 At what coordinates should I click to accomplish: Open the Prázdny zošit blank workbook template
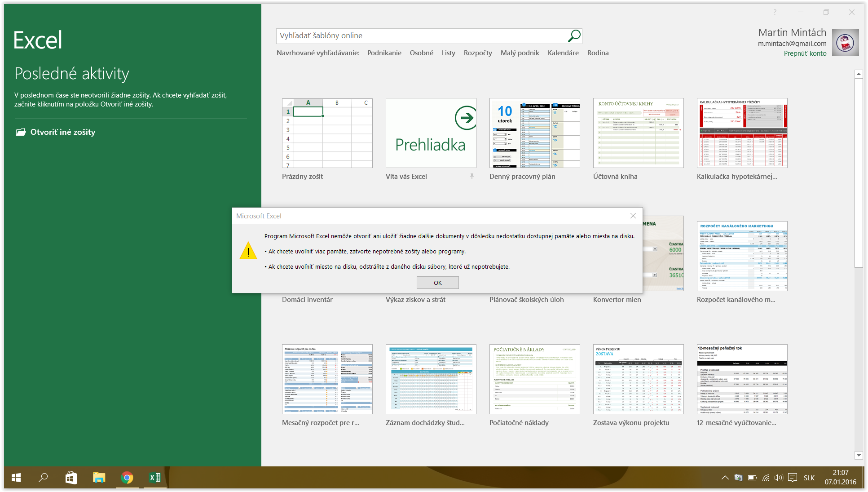click(327, 133)
